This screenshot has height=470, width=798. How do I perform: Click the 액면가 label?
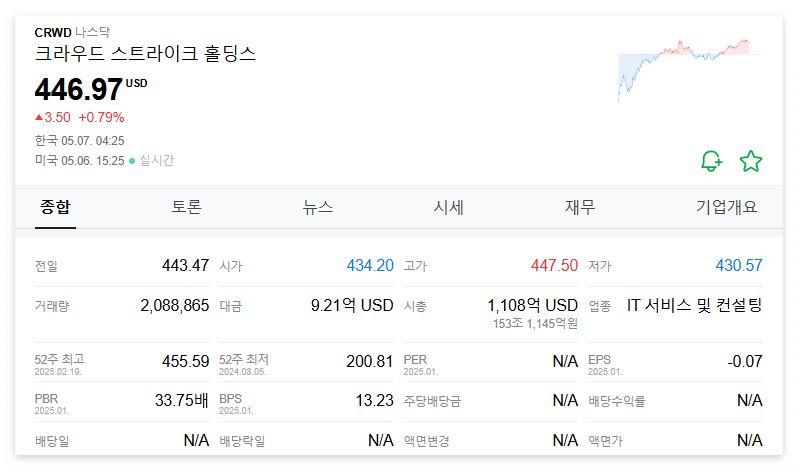point(606,441)
